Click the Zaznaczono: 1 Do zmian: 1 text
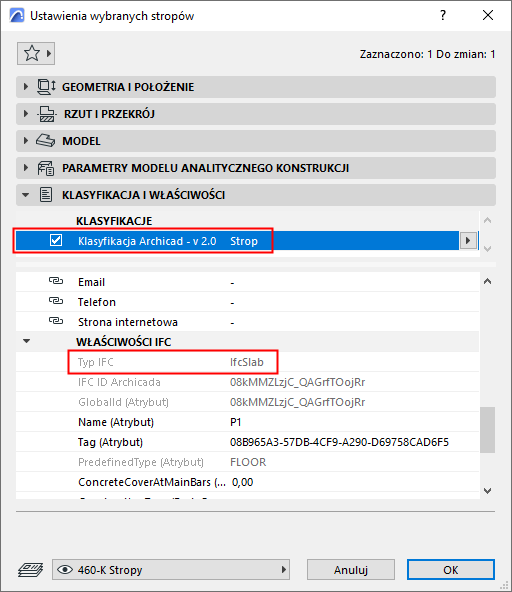This screenshot has width=512, height=592. coord(427,54)
